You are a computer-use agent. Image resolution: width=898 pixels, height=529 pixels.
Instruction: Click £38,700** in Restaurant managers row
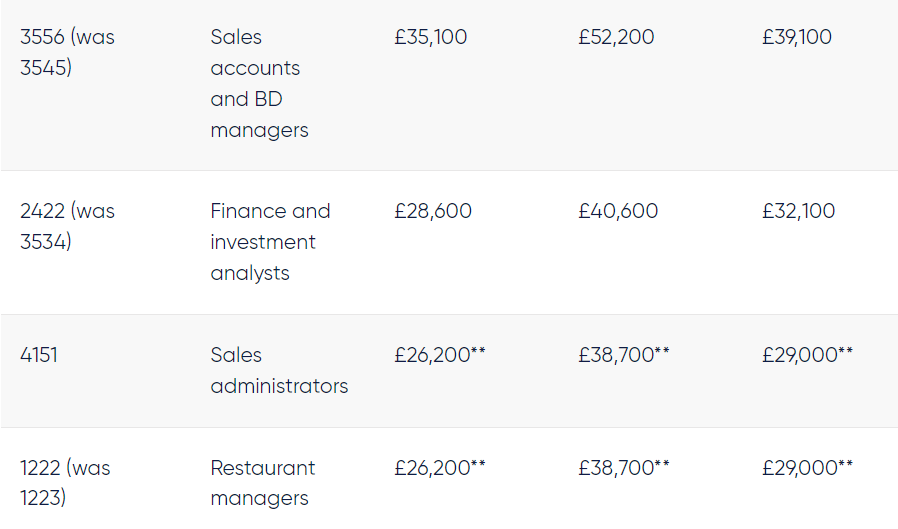coord(624,468)
